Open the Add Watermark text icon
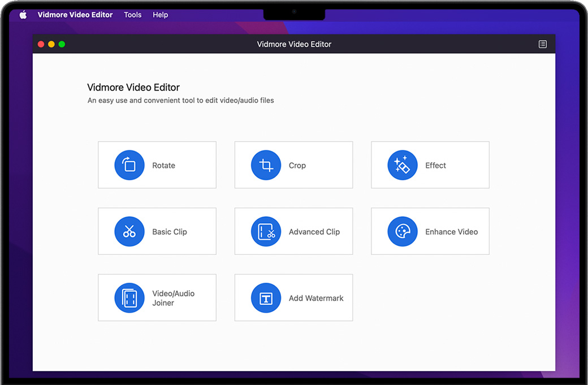588x385 pixels. click(266, 298)
